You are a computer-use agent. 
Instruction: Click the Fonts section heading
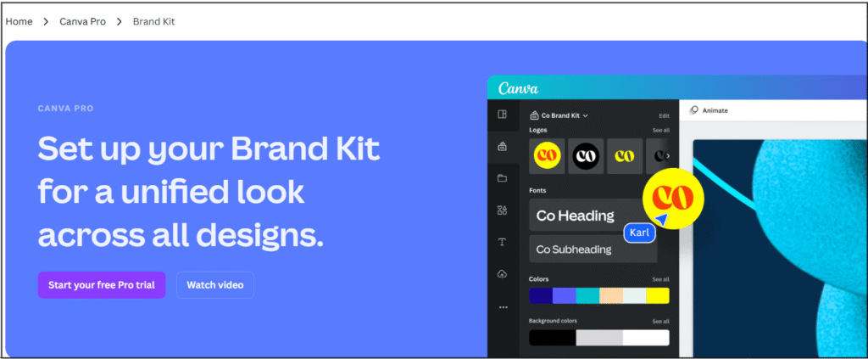click(x=537, y=190)
